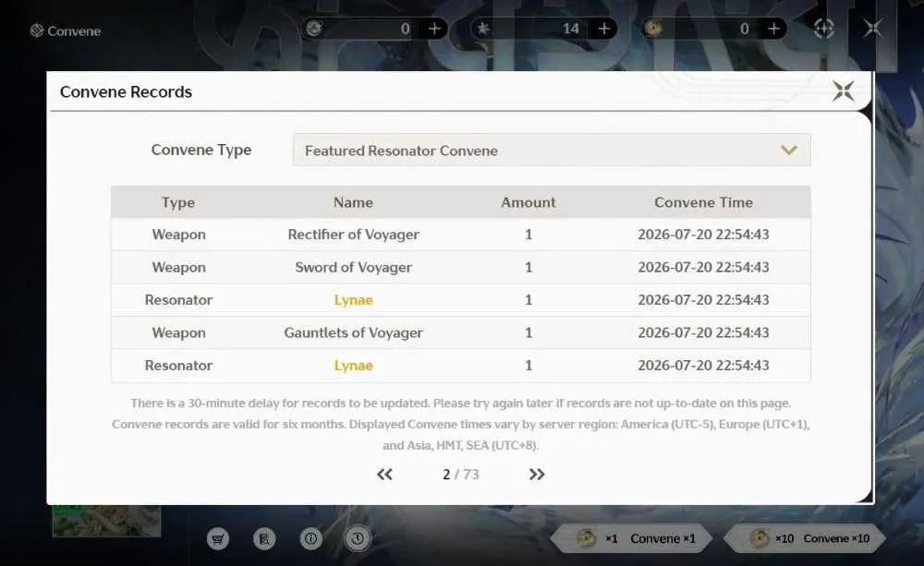Open the shop cart icon

tap(218, 538)
